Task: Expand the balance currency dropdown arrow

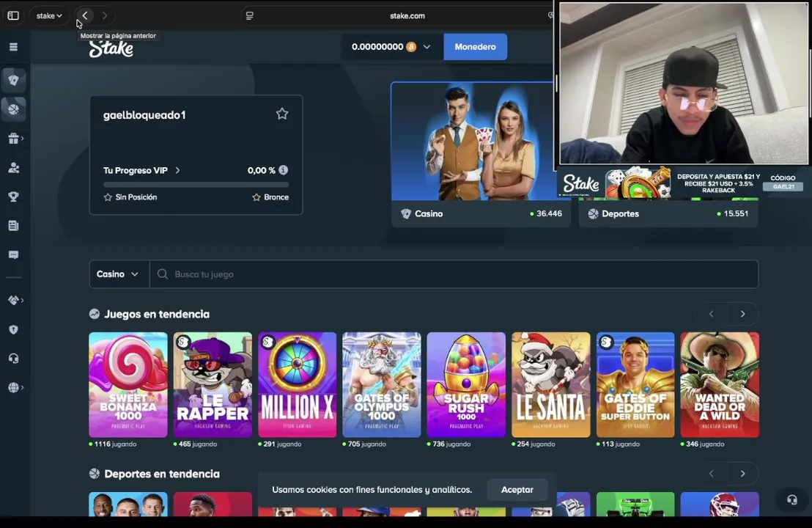Action: click(427, 47)
